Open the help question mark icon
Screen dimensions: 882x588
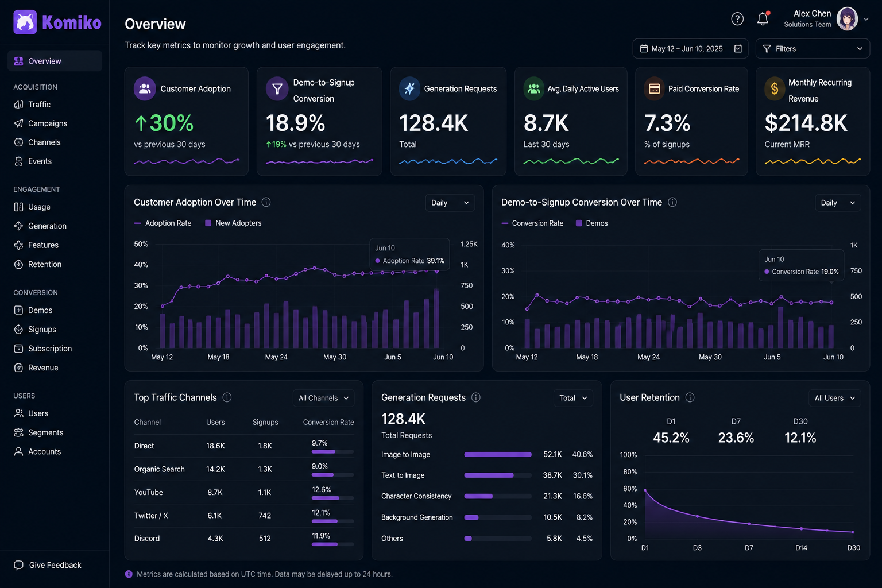click(x=737, y=19)
